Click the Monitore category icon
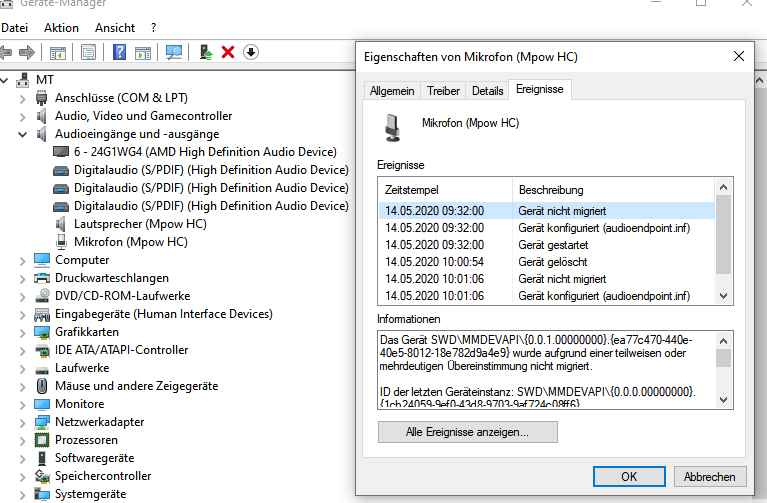This screenshot has height=503, width=767. pyautogui.click(x=42, y=404)
